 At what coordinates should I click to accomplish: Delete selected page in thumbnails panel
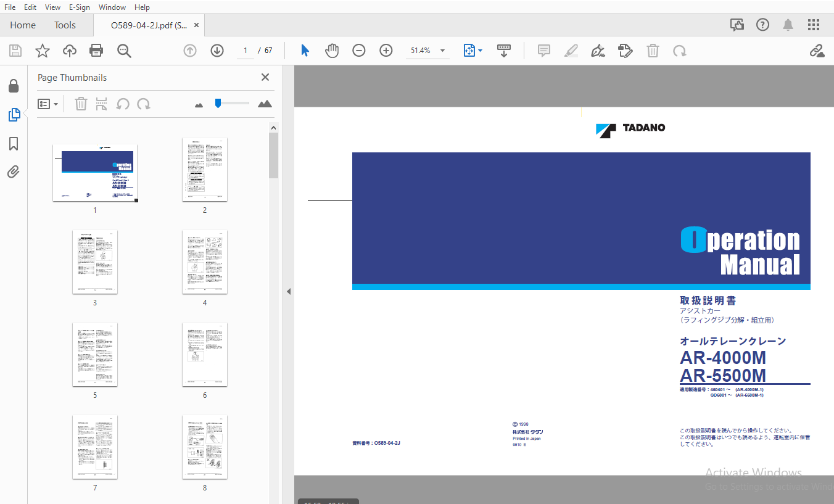[x=81, y=104]
